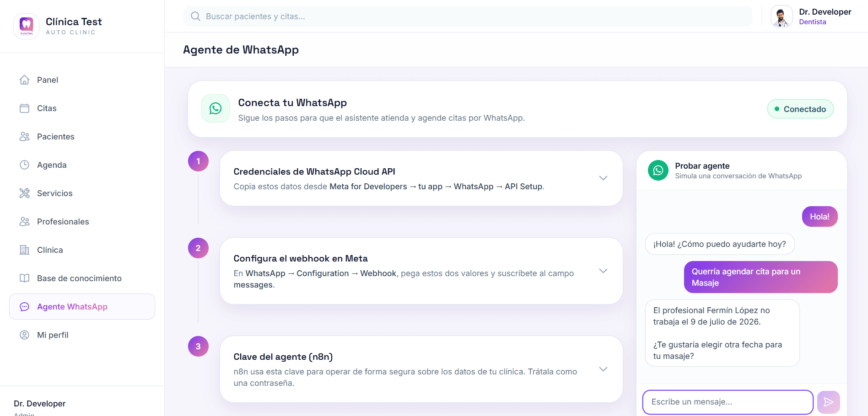
Task: Click the Mi perfil user icon
Action: click(x=25, y=335)
